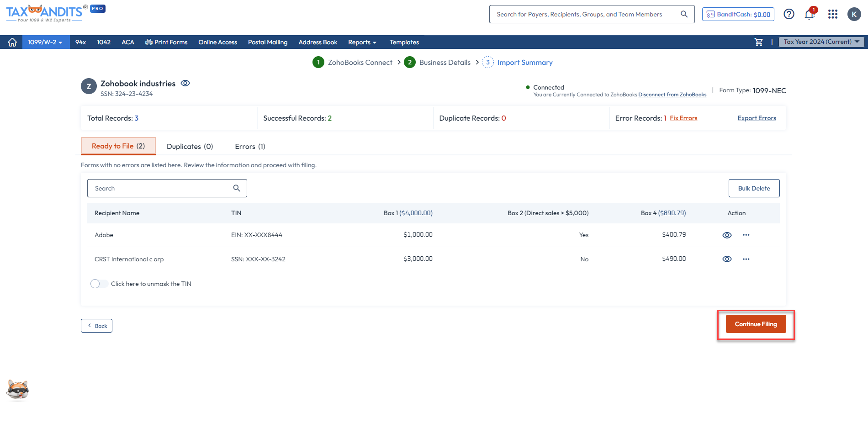Click the $1,000.00 Box 1 amount

coord(418,234)
